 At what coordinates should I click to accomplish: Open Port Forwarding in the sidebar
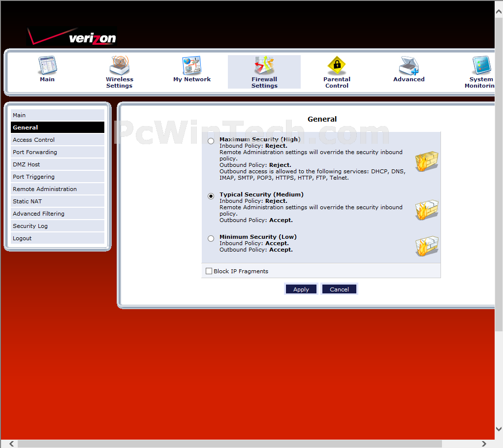coord(58,152)
